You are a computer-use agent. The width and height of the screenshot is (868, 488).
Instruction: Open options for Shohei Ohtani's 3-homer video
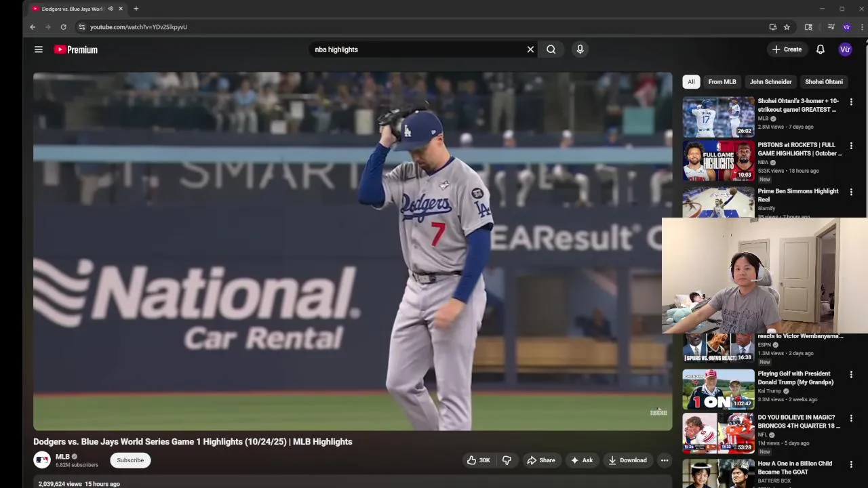851,102
